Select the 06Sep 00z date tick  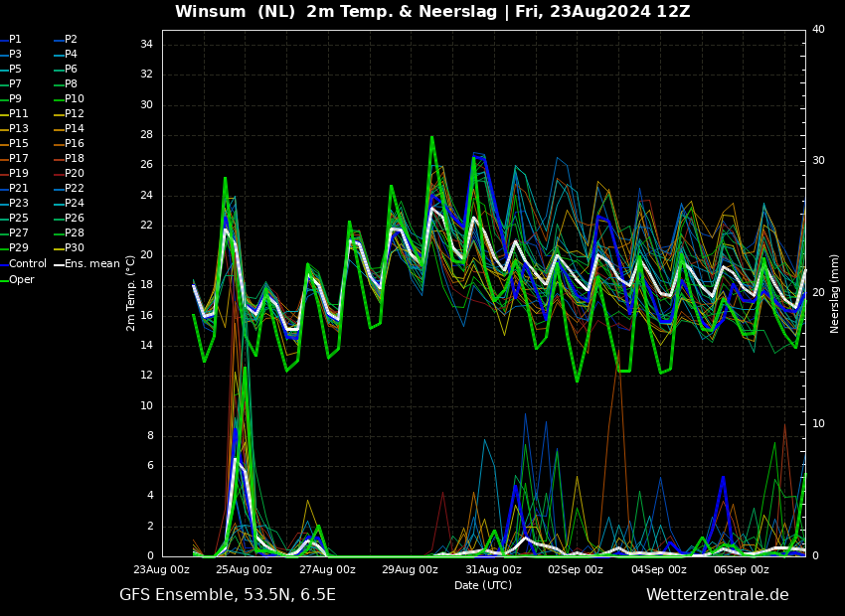point(742,569)
